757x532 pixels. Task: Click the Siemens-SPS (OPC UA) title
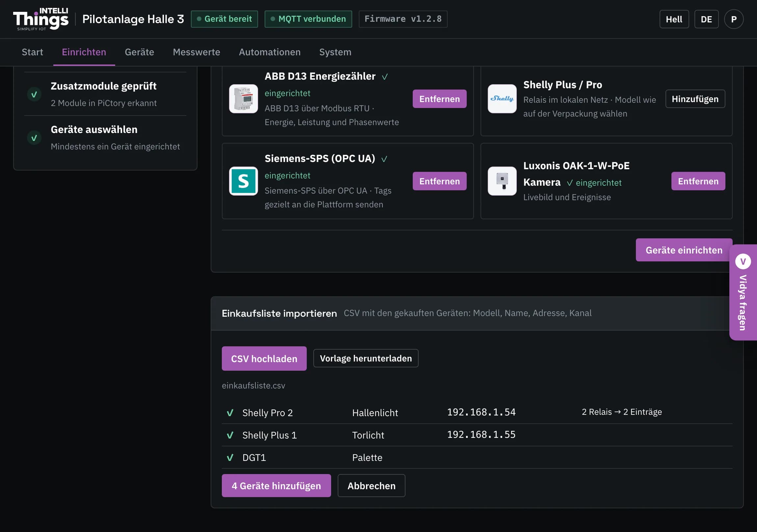coord(320,158)
